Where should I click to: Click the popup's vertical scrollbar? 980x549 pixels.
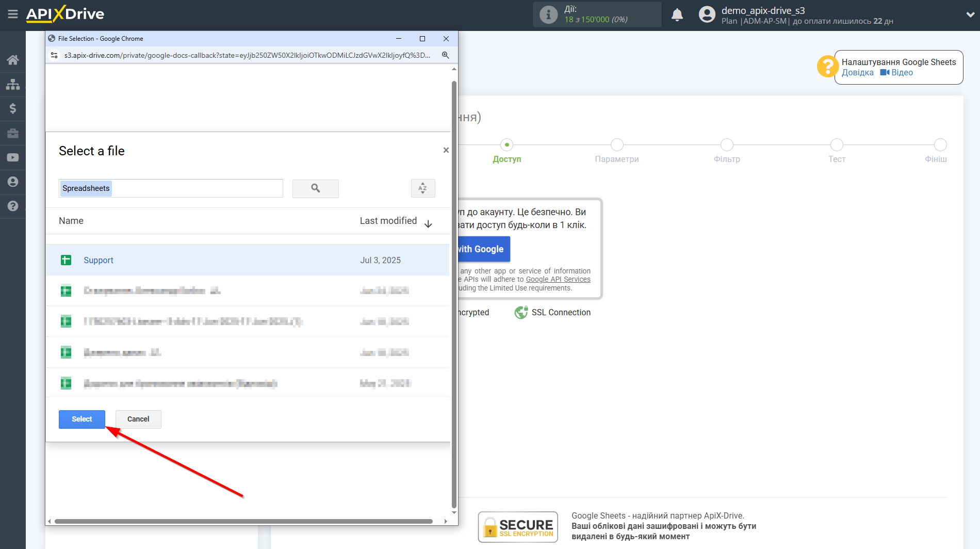tap(454, 294)
